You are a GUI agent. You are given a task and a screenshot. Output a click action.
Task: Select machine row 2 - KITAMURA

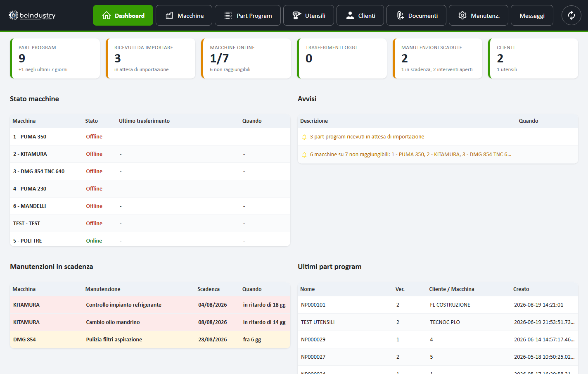click(x=150, y=154)
